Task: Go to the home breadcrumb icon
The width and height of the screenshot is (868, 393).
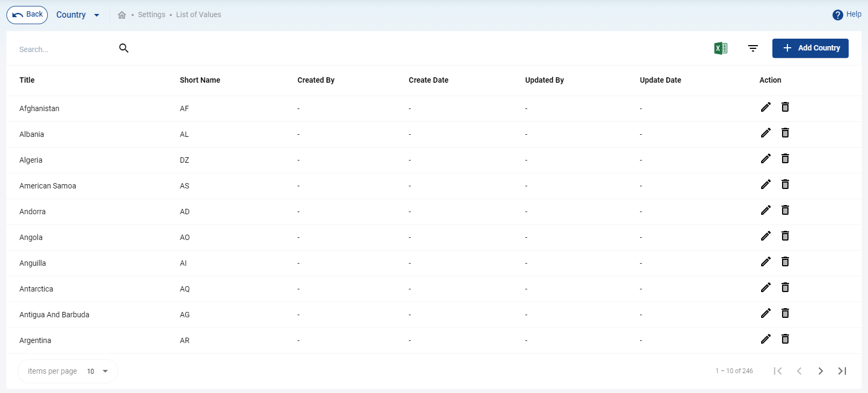Action: point(122,15)
